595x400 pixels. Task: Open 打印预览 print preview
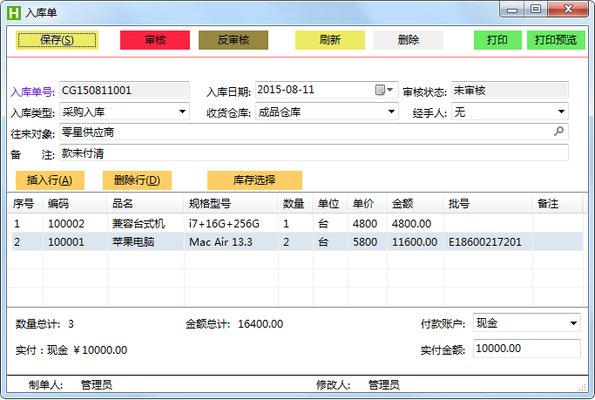(556, 40)
